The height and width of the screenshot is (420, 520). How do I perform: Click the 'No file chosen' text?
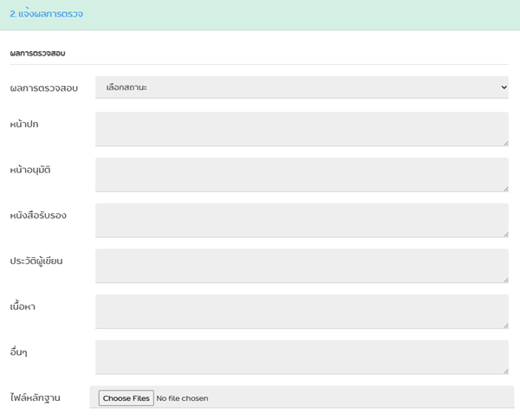coord(182,398)
